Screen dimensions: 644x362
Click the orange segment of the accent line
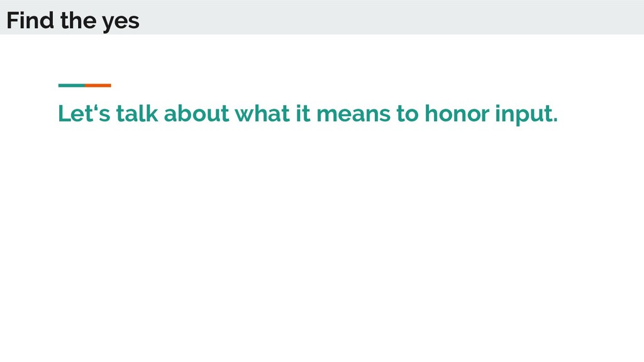coord(98,85)
